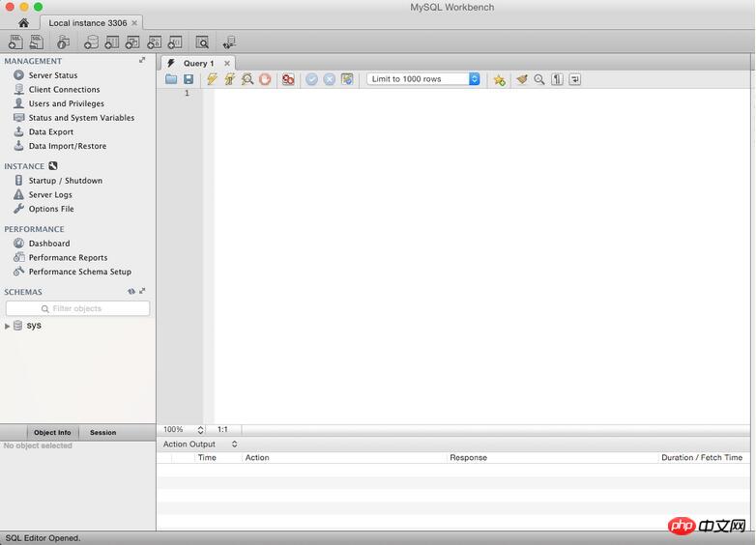The width and height of the screenshot is (756, 545).
Task: Open the home screen tab icon
Action: (23, 22)
